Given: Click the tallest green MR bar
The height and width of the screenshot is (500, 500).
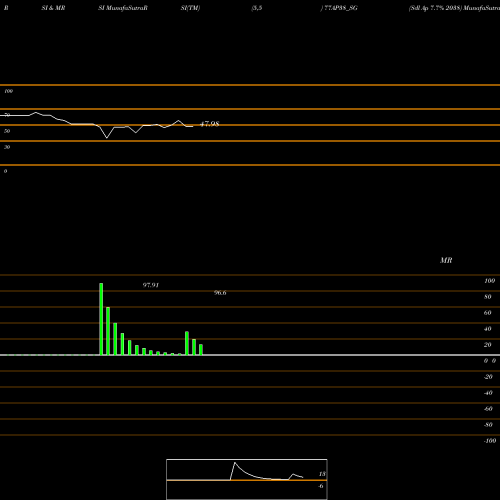Looking at the screenshot, I should coord(101,319).
